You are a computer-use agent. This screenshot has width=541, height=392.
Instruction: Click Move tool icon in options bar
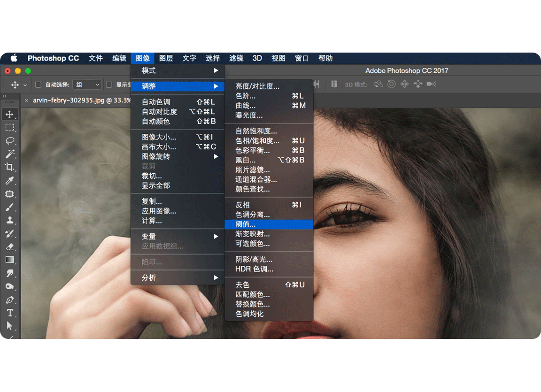click(x=15, y=85)
